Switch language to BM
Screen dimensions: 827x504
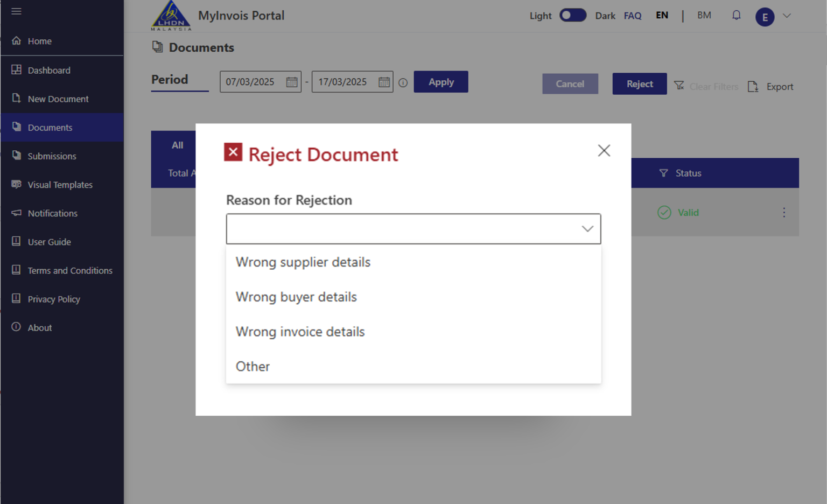tap(704, 15)
